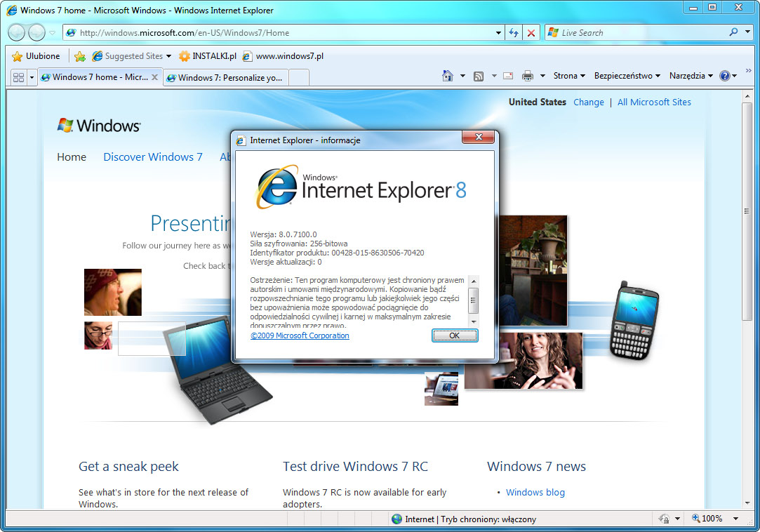The height and width of the screenshot is (532, 760).
Task: Close the Windows 7 home tab
Action: (x=154, y=77)
